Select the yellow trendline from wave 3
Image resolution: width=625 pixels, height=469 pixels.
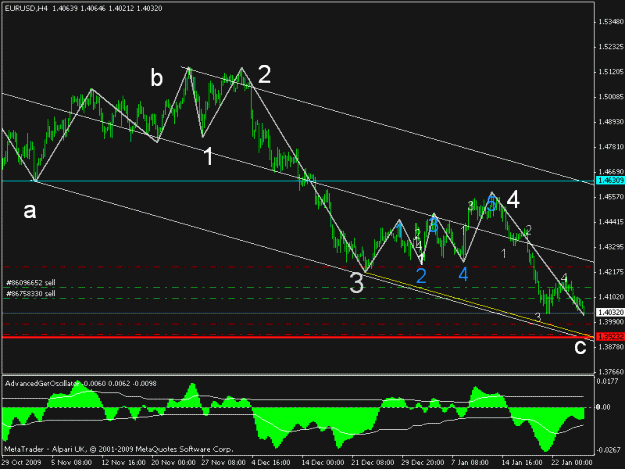click(478, 304)
